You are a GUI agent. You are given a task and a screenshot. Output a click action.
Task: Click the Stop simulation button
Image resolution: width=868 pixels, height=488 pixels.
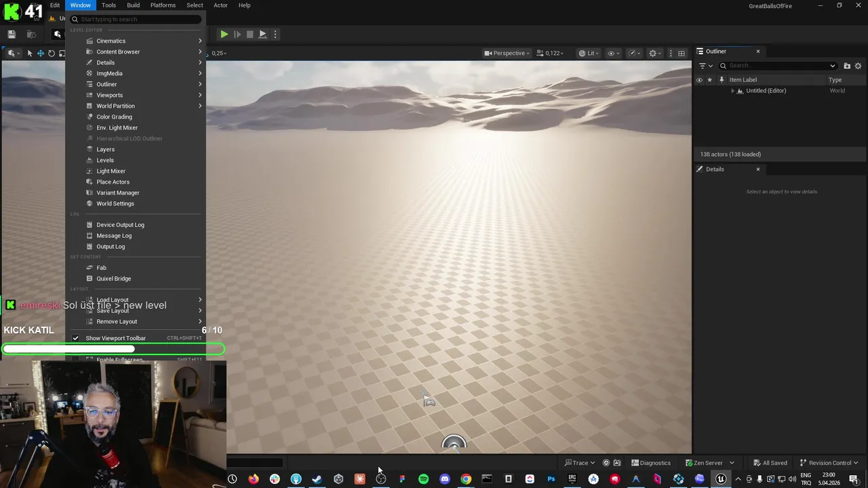(x=250, y=34)
